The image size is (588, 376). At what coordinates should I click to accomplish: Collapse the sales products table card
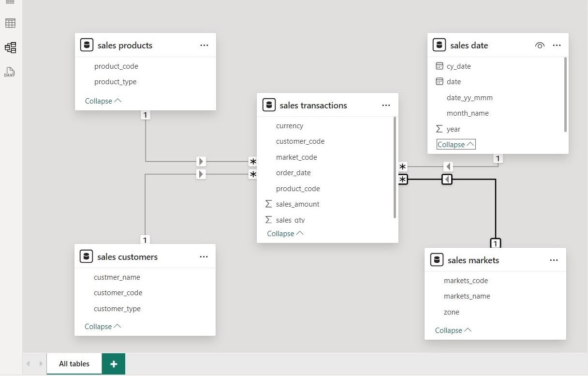pyautogui.click(x=103, y=101)
